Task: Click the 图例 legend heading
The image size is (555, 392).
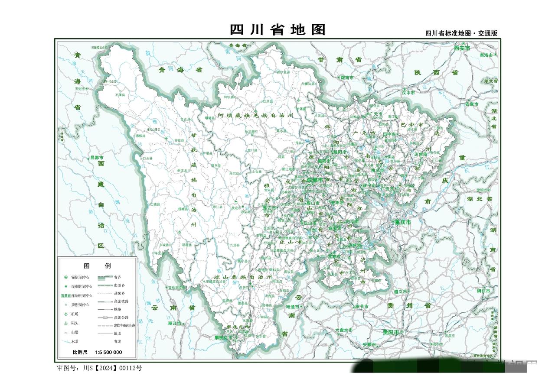Action: click(x=97, y=266)
